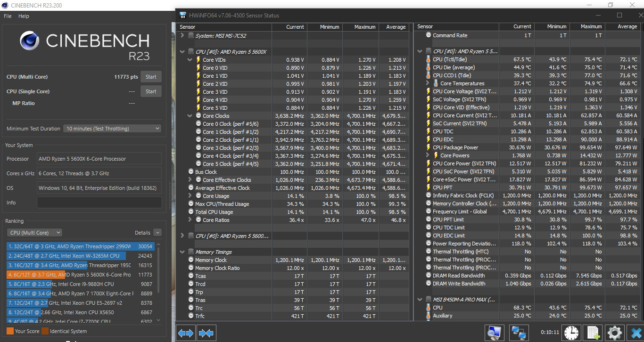Click the thermometer icon beside CPU Die (average)
The height and width of the screenshot is (342, 644).
pos(428,67)
